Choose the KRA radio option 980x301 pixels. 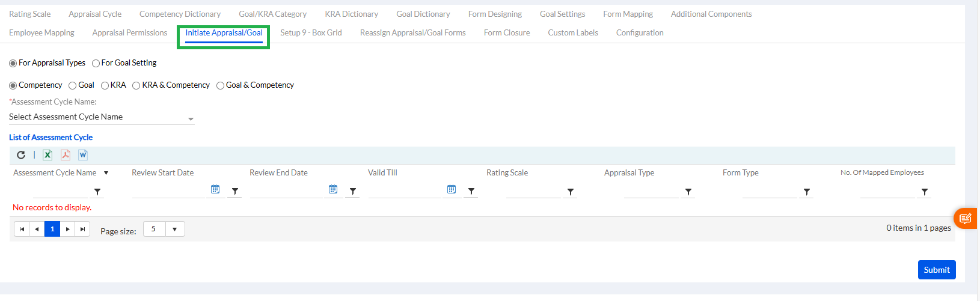point(105,85)
